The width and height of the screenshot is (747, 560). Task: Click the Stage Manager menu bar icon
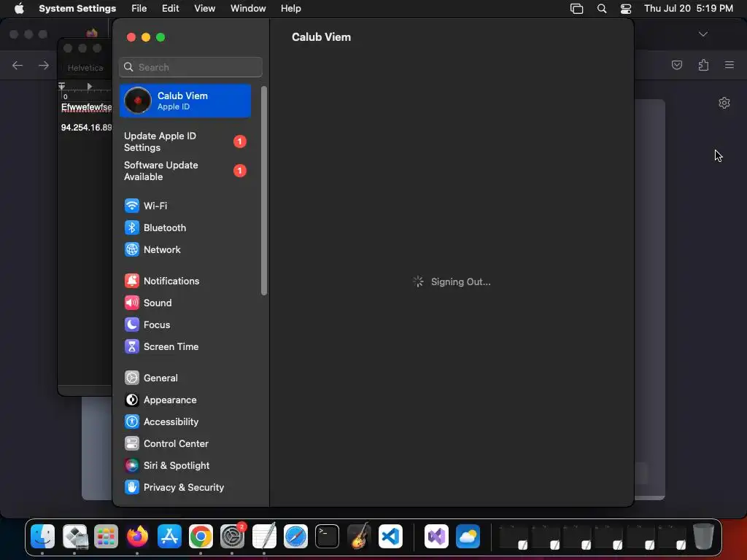(576, 9)
